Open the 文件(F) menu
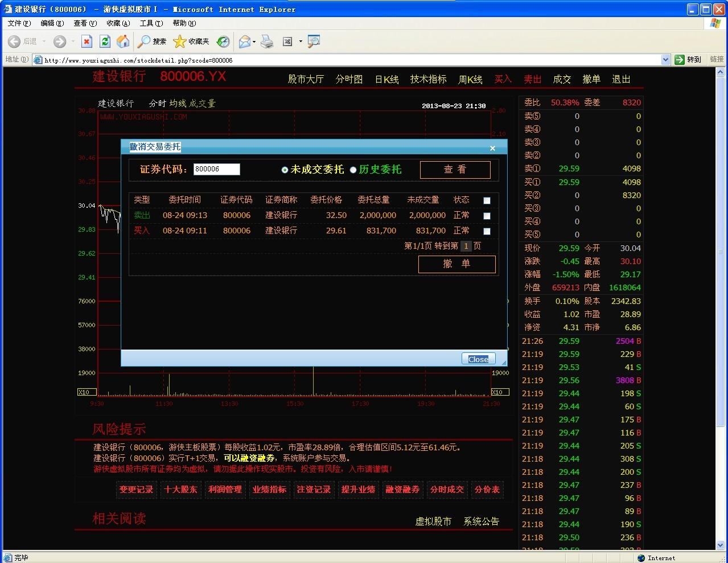This screenshot has height=563, width=728. [x=19, y=23]
